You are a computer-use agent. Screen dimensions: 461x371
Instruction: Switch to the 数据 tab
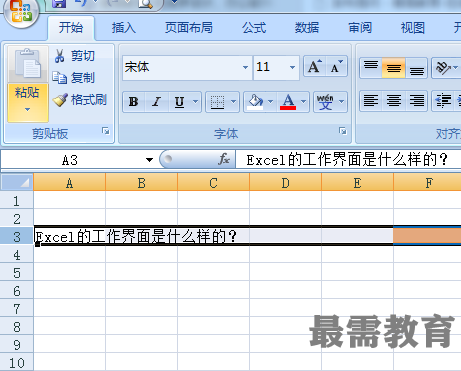tap(307, 27)
